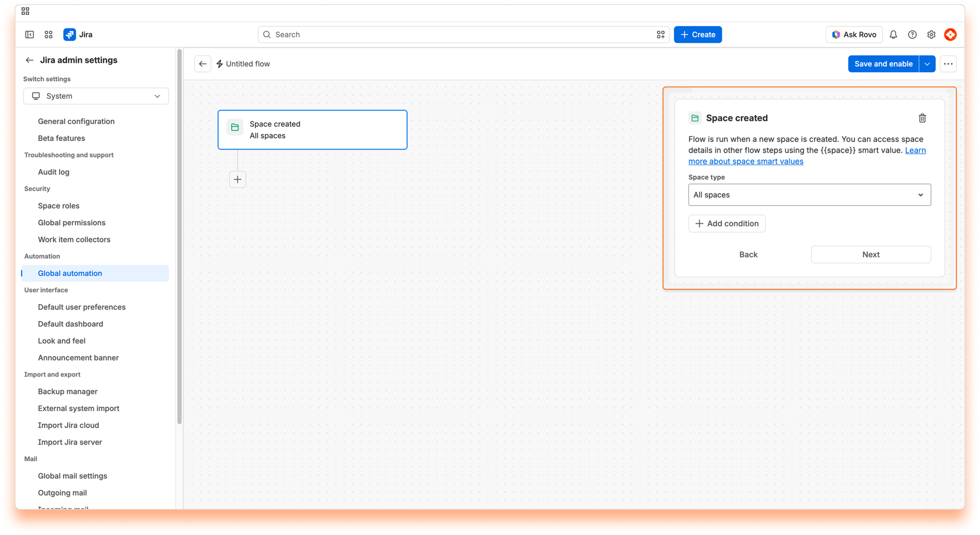Click Save and enable
980x535 pixels.
point(883,64)
